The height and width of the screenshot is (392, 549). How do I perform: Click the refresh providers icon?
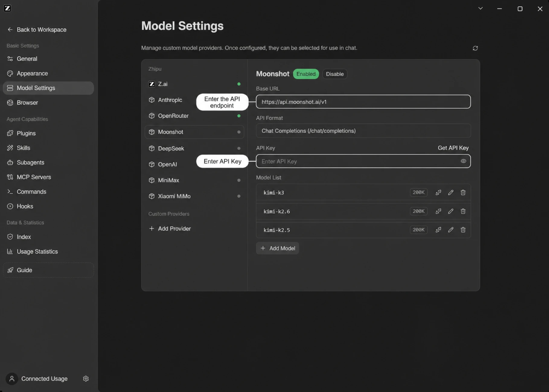[x=475, y=48]
